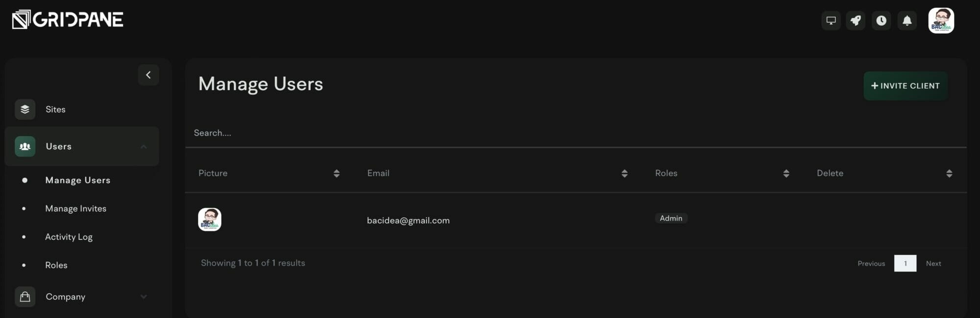Sort table by Roles column arrows
980x318 pixels.
[786, 173]
